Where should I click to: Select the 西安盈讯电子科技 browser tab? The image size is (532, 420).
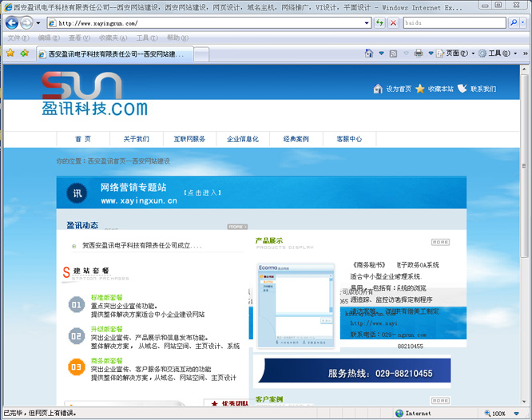[x=116, y=53]
